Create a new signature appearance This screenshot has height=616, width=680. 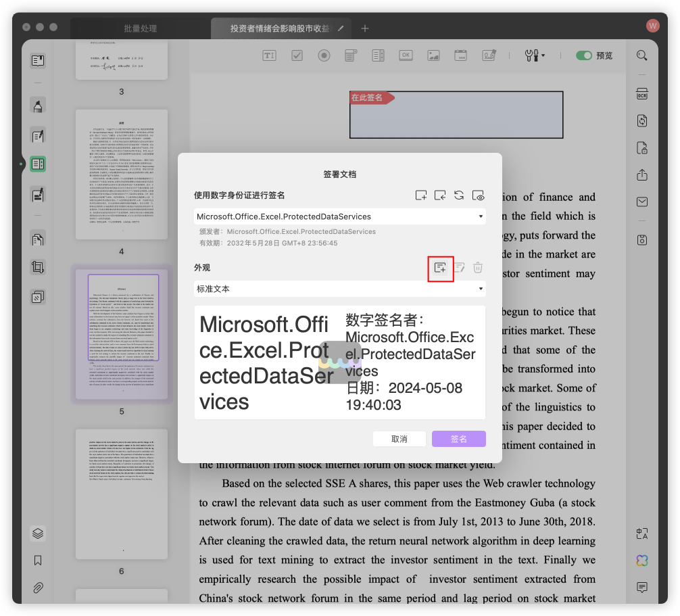440,268
